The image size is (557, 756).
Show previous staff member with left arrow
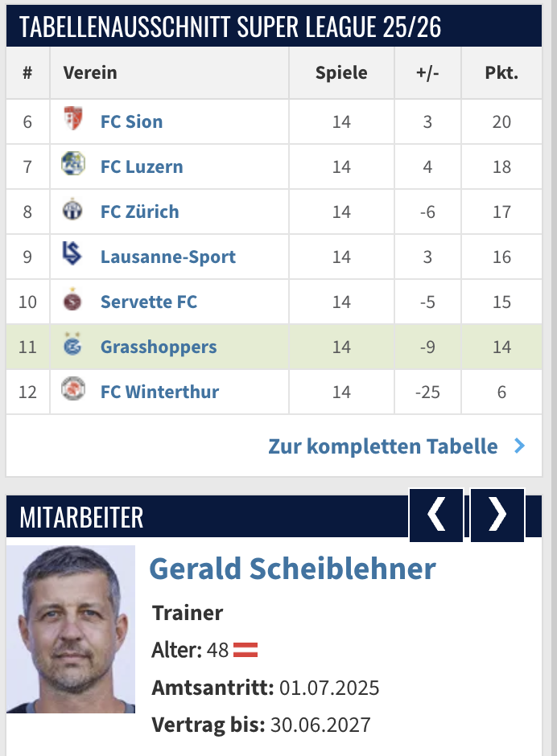(436, 515)
